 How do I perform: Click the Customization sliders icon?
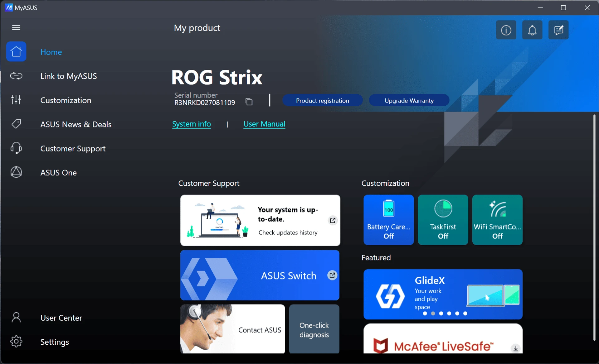point(16,100)
